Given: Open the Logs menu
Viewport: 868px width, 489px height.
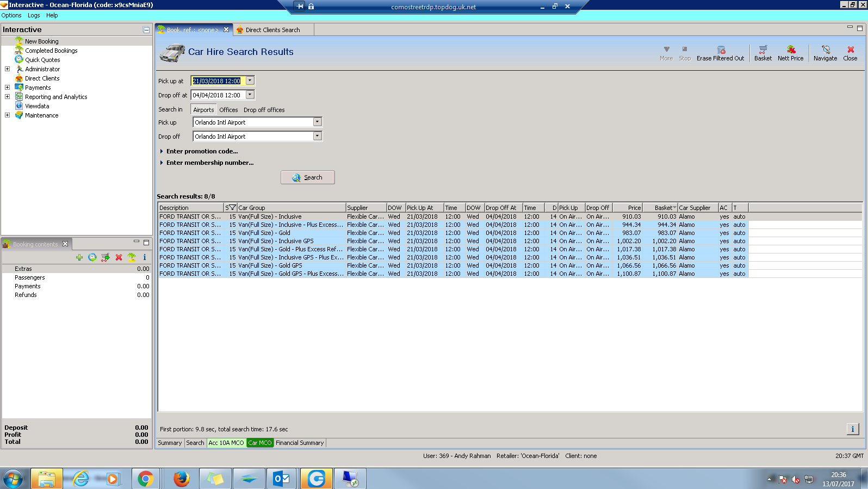Looking at the screenshot, I should (34, 15).
